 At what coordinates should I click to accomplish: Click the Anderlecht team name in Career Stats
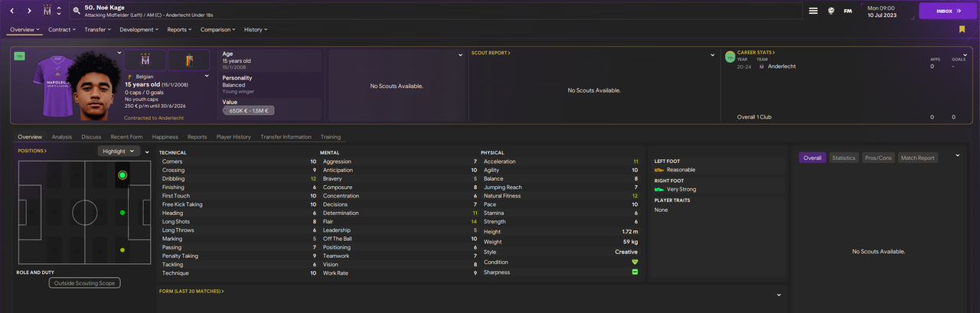pos(782,67)
